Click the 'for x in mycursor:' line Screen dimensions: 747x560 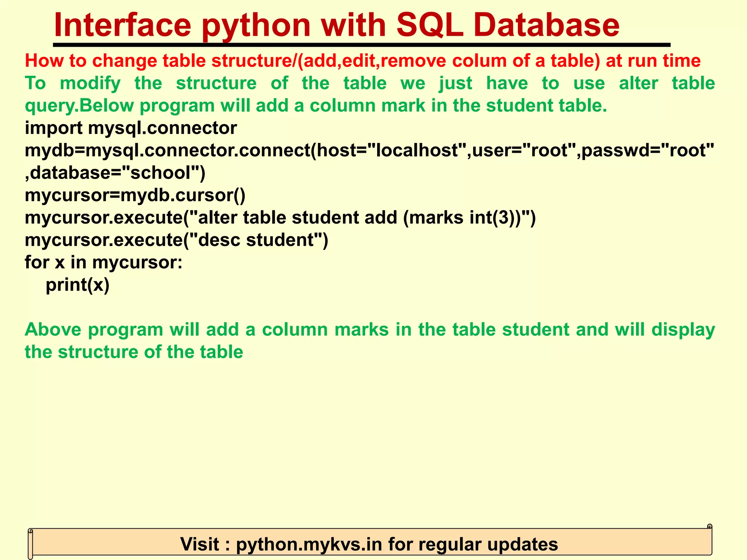[104, 262]
